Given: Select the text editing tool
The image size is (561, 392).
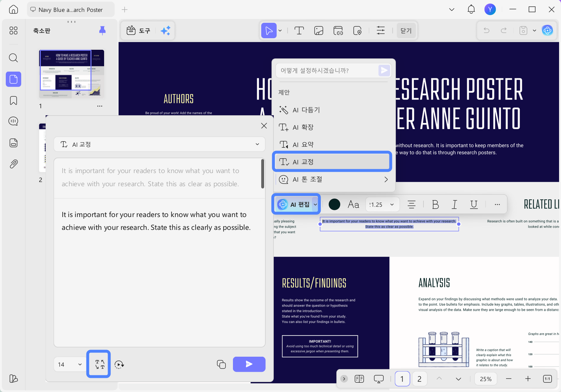Looking at the screenshot, I should [x=299, y=30].
